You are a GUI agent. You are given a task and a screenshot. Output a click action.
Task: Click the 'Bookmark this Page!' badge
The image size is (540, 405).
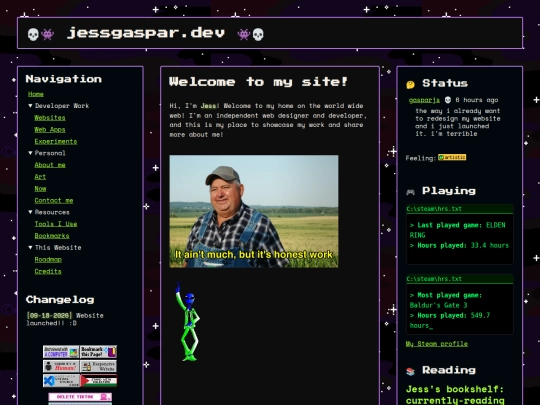[98, 352]
